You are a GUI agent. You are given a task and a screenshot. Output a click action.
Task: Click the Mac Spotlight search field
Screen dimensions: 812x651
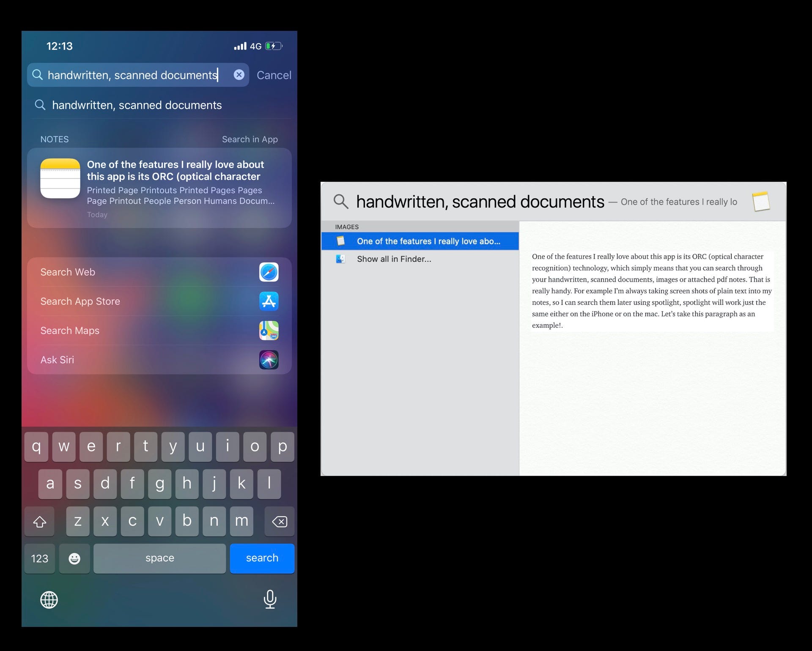480,202
